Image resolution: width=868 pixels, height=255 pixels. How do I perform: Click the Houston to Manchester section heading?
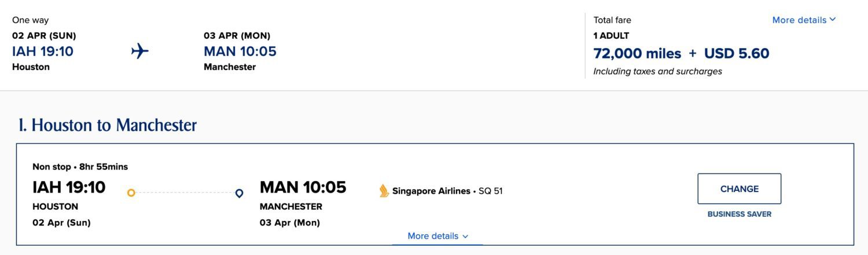point(108,125)
